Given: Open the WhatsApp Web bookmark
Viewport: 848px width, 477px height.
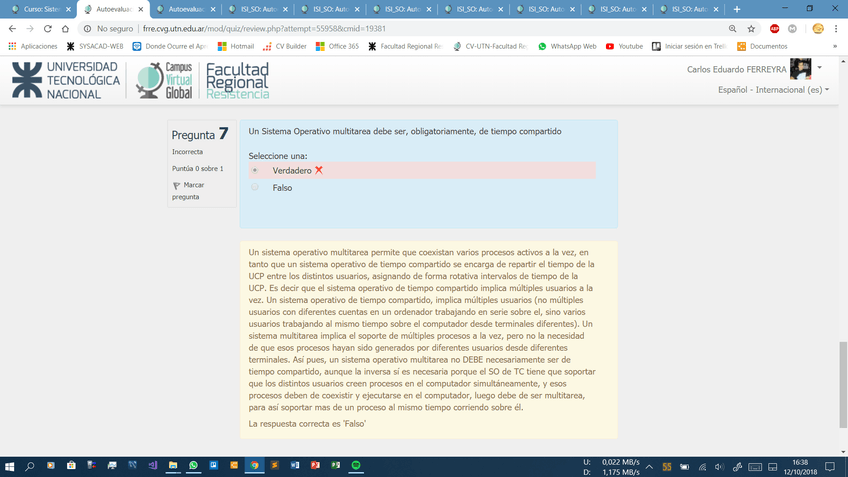Looking at the screenshot, I should click(x=567, y=46).
